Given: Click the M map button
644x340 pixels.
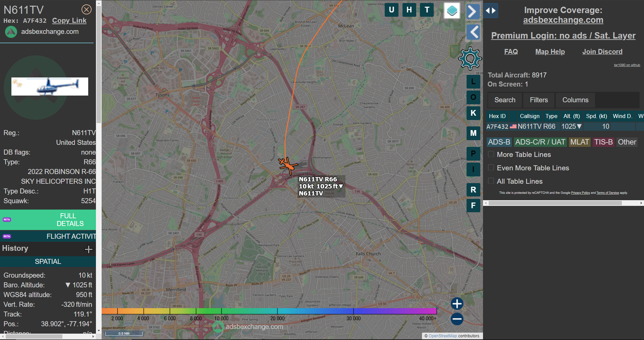Looking at the screenshot, I should tap(473, 133).
